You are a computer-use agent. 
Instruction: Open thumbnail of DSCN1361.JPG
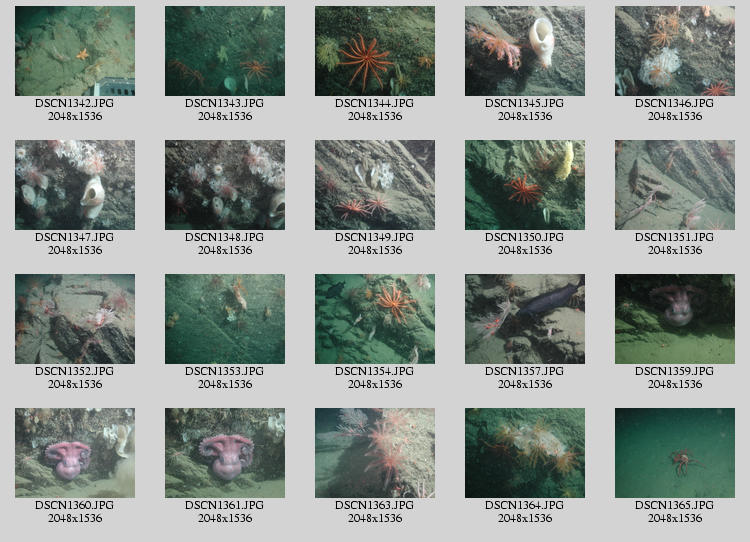225,453
